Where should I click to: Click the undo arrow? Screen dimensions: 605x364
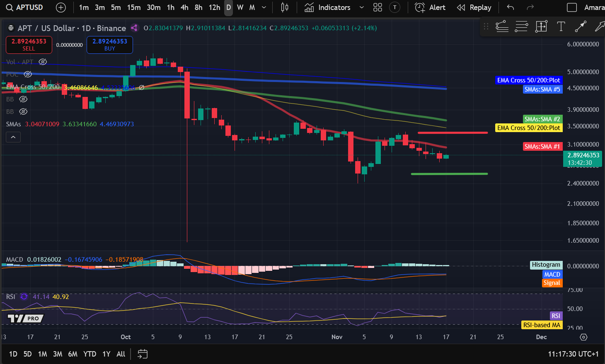point(510,7)
